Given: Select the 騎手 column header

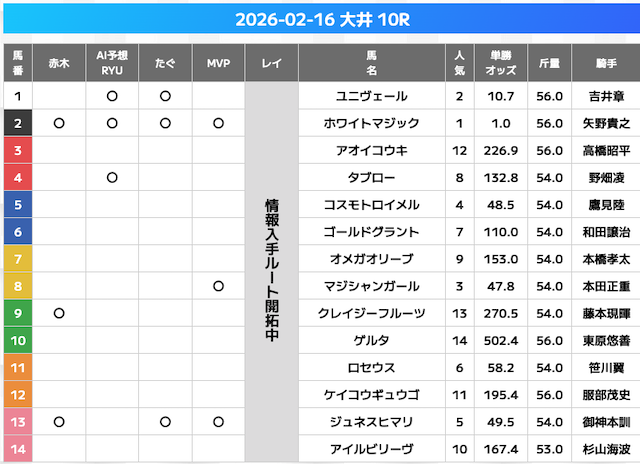Looking at the screenshot, I should pyautogui.click(x=607, y=63).
